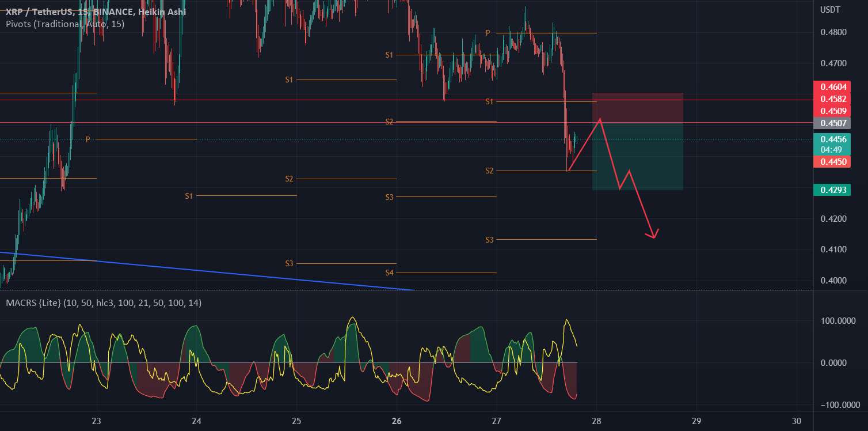Screen dimensions: 868x431
Task: Click date 30 on time axis
Action: pyautogui.click(x=797, y=420)
